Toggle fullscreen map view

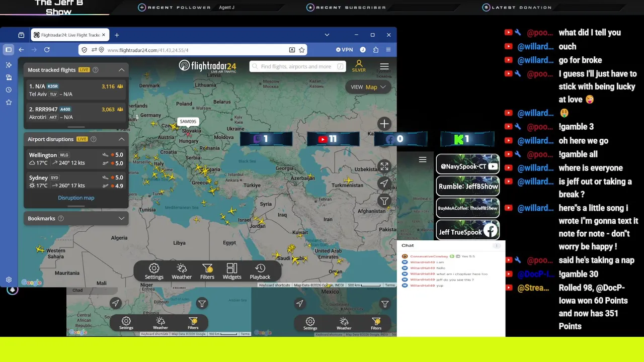[384, 166]
